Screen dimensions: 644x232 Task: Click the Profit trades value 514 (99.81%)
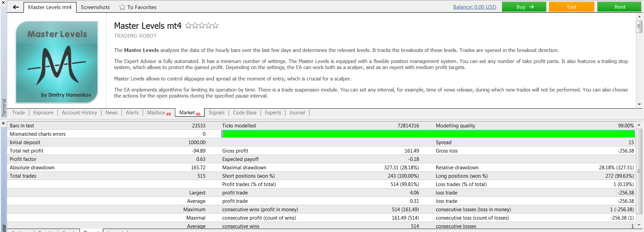(x=405, y=184)
